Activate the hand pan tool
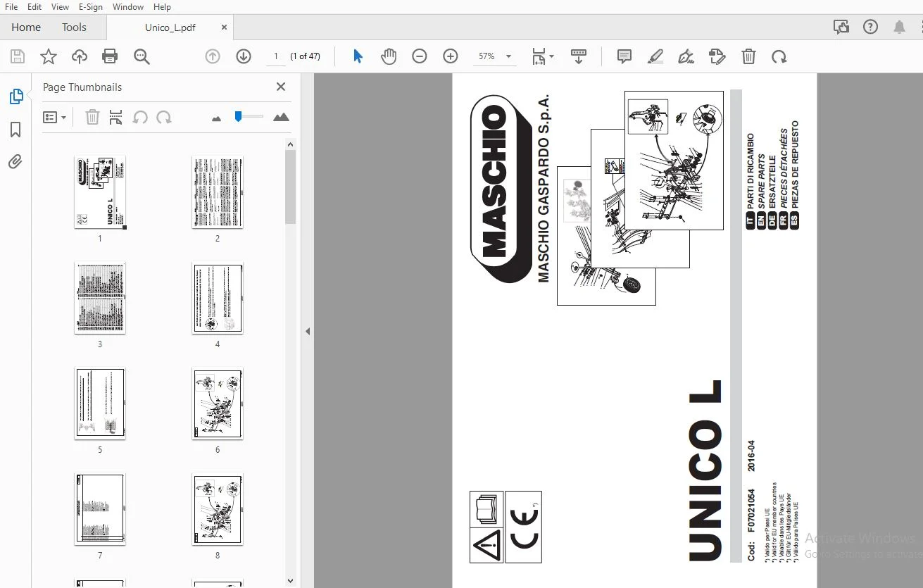This screenshot has height=588, width=923. [389, 56]
